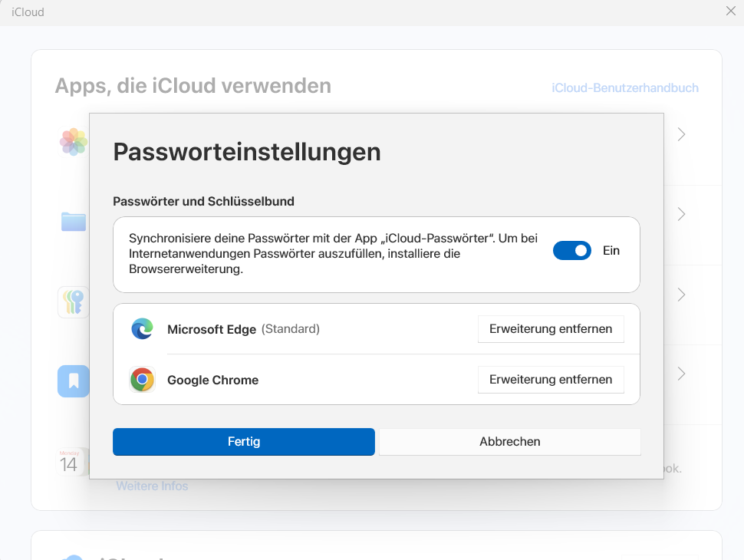This screenshot has width=744, height=560.
Task: Follow the Weitere Infos link
Action: tap(152, 486)
